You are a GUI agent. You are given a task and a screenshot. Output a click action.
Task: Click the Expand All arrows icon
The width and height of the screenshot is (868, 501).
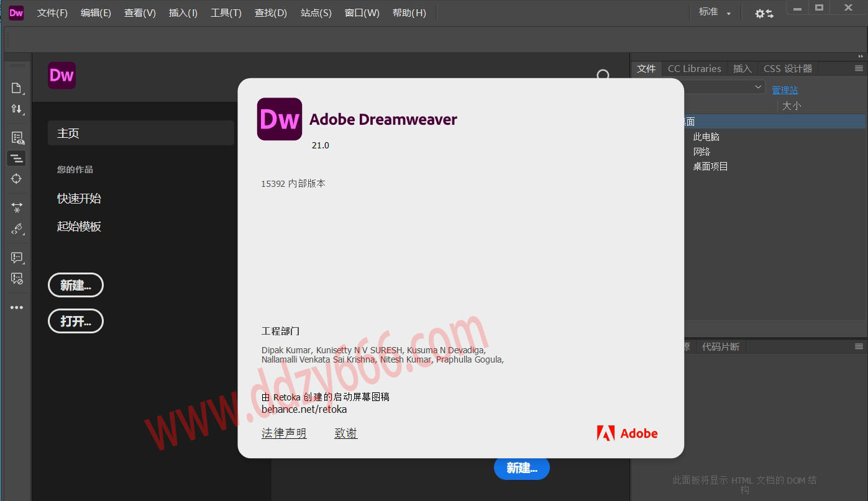click(17, 207)
